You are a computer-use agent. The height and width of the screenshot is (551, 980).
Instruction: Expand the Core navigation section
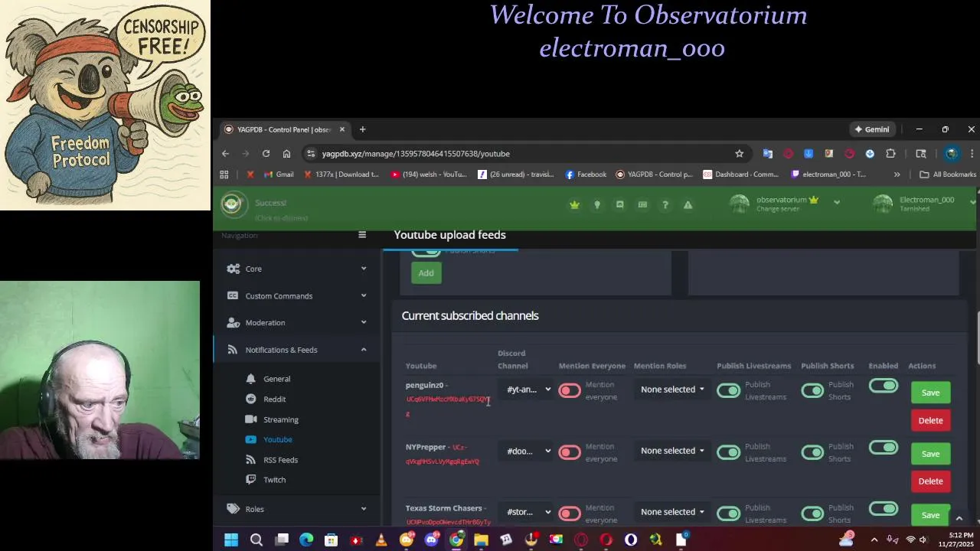296,269
